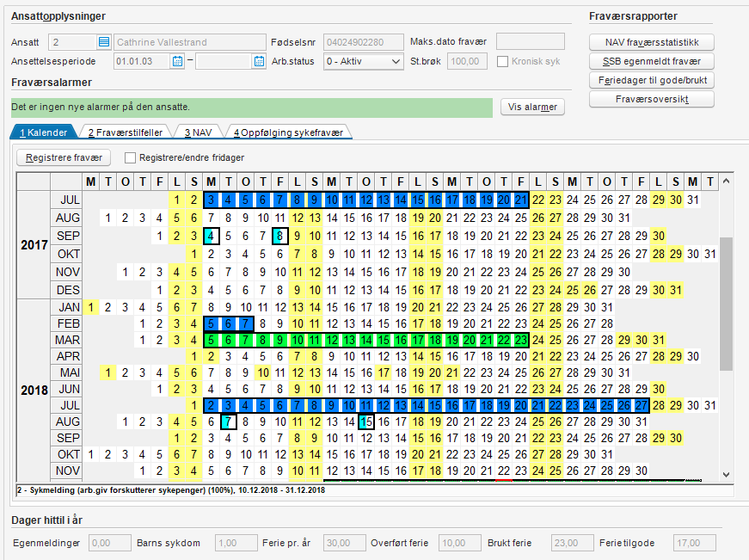The width and height of the screenshot is (749, 560).
Task: Select blue day 21 in JUL 2017
Action: pos(520,200)
